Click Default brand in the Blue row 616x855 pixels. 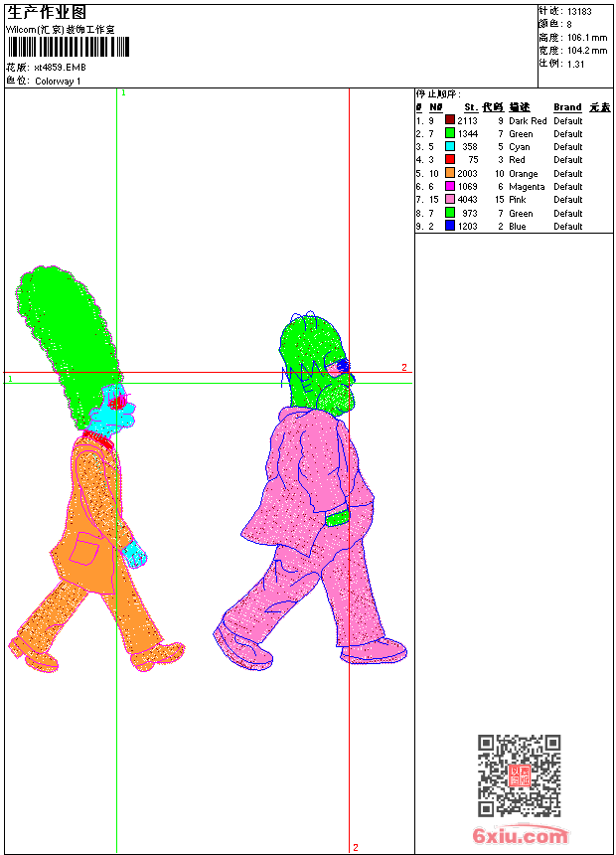coord(568,227)
